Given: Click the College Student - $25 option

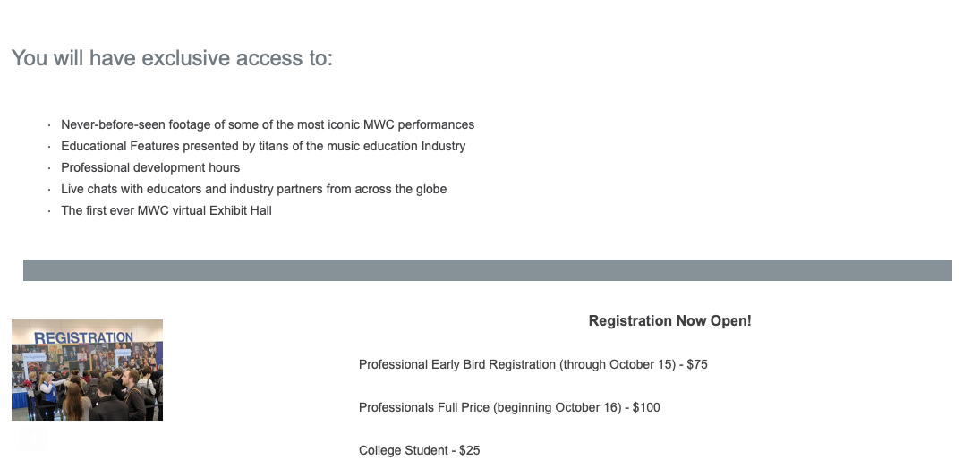Looking at the screenshot, I should pyautogui.click(x=419, y=450).
